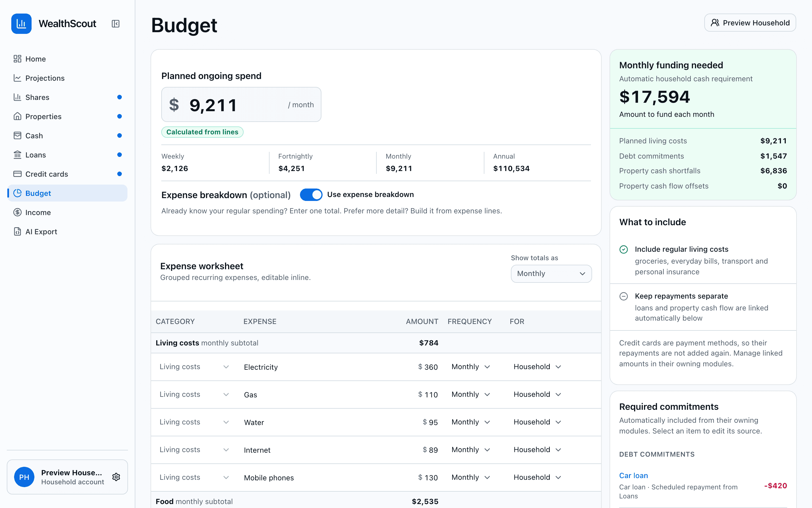Screen dimensions: 812x508
Task: Open Household dropdown for Water row
Action: 537,422
